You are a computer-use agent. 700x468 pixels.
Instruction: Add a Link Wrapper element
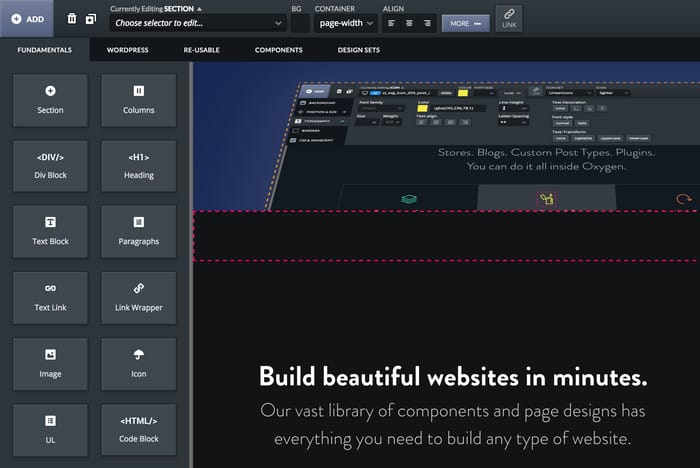(138, 297)
